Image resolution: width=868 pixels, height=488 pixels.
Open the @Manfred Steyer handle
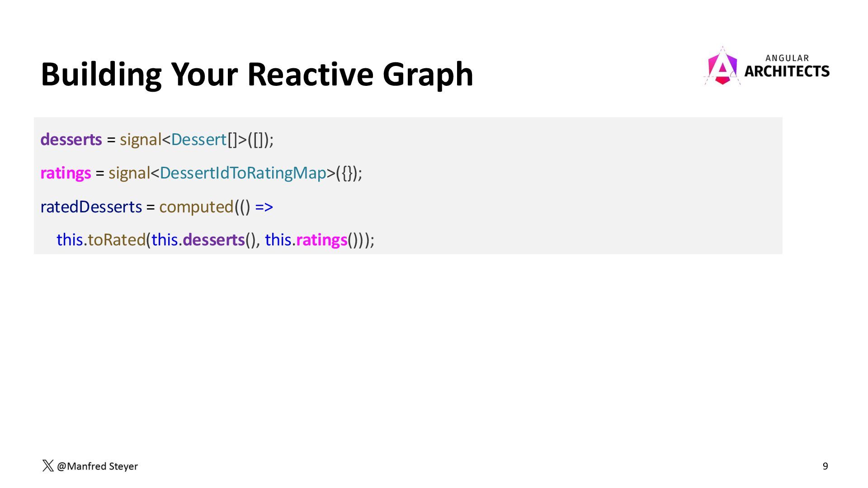pyautogui.click(x=97, y=466)
